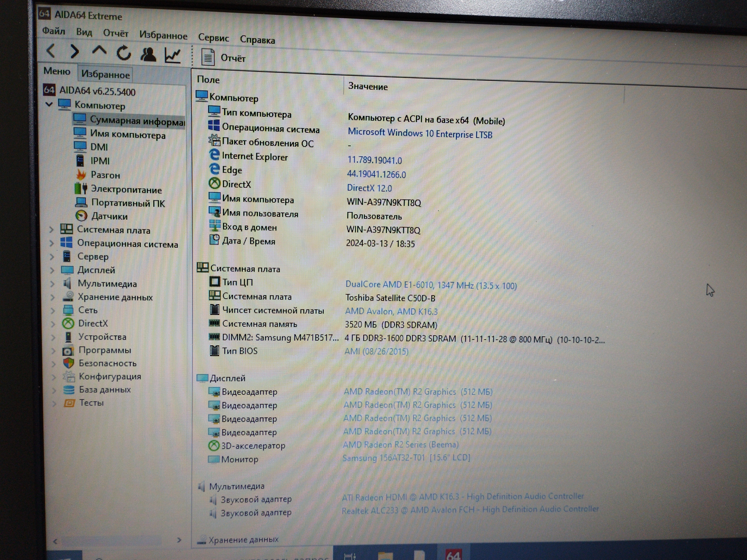Click the Тесты tree icon
747x560 pixels.
click(69, 403)
